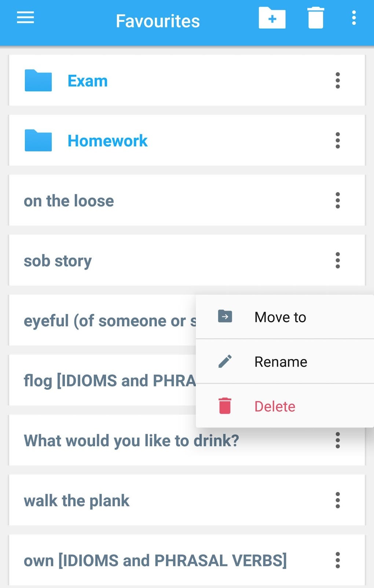Open options for Homework folder
The width and height of the screenshot is (374, 588).
click(x=338, y=140)
